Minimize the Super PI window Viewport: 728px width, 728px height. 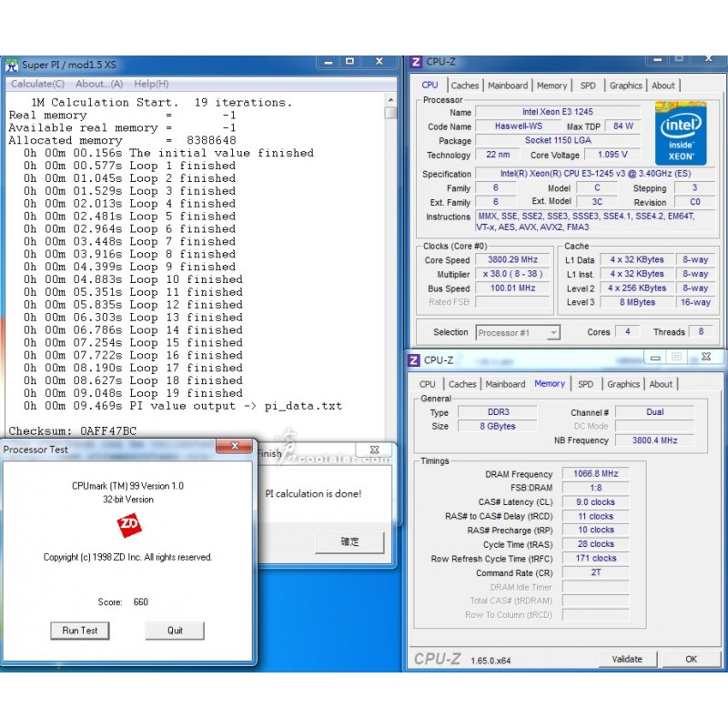329,62
